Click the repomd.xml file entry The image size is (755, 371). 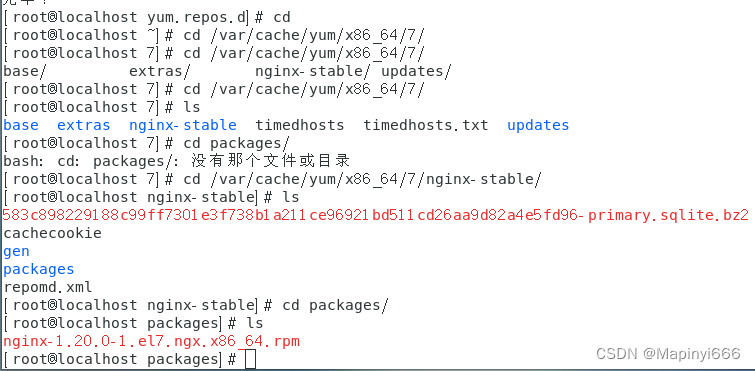[48, 288]
